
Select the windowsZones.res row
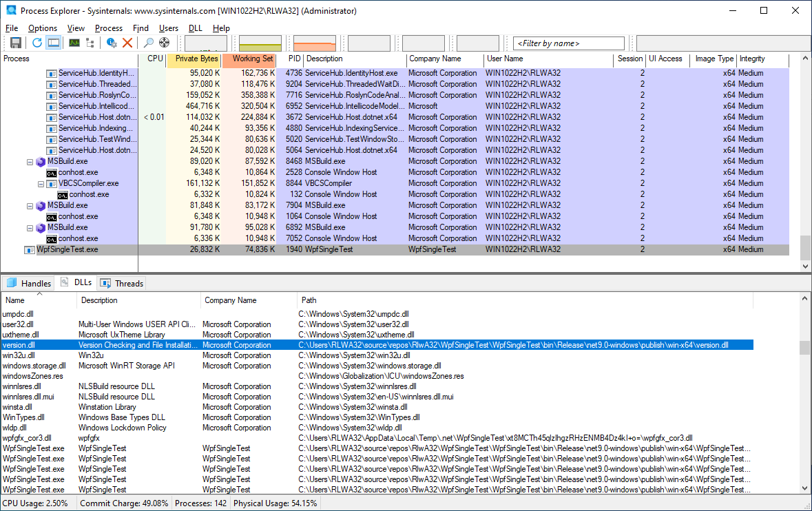click(377, 376)
